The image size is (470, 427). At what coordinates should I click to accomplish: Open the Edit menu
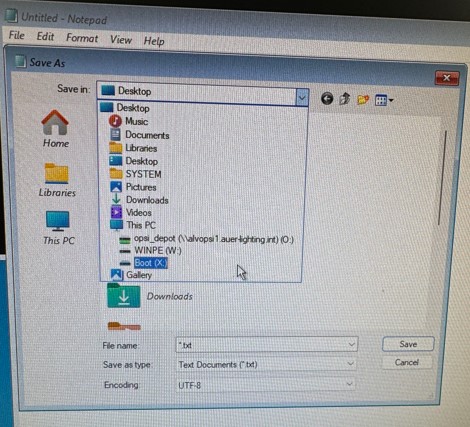(x=45, y=36)
